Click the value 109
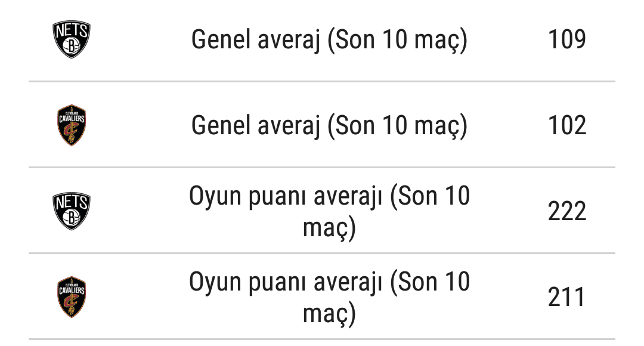Image resolution: width=644 pixels, height=346 pixels. tap(567, 39)
